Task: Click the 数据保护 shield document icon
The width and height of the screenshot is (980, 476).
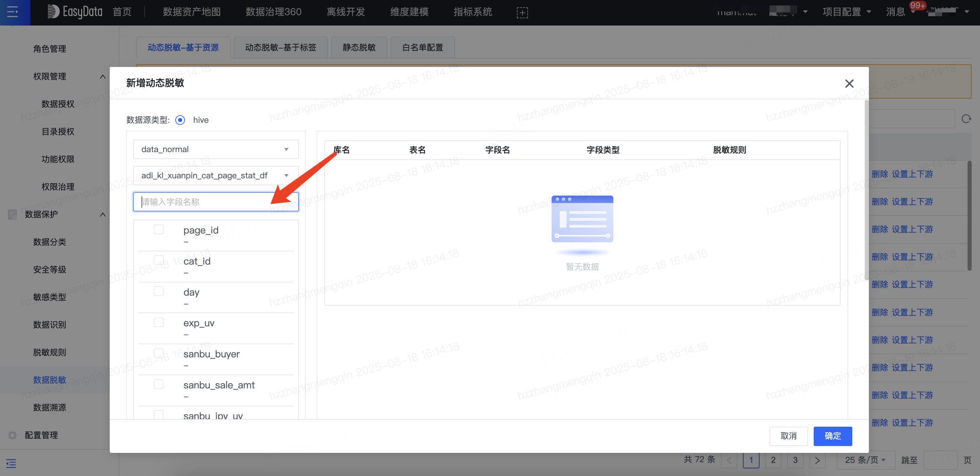Action: pyautogui.click(x=12, y=215)
